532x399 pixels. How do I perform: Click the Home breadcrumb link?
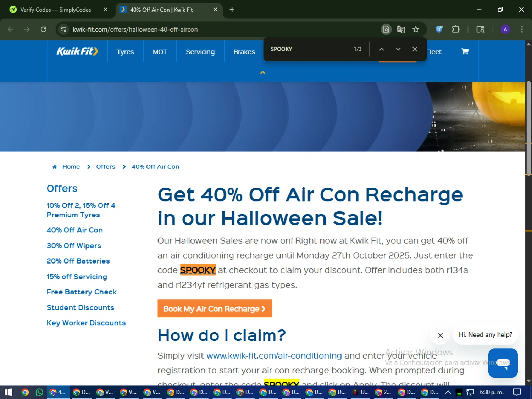pos(71,167)
